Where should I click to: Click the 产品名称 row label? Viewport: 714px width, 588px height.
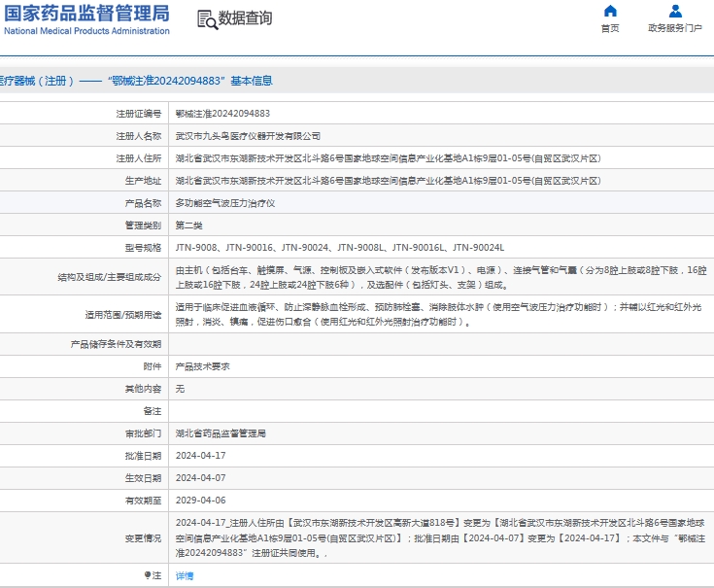coord(143,203)
